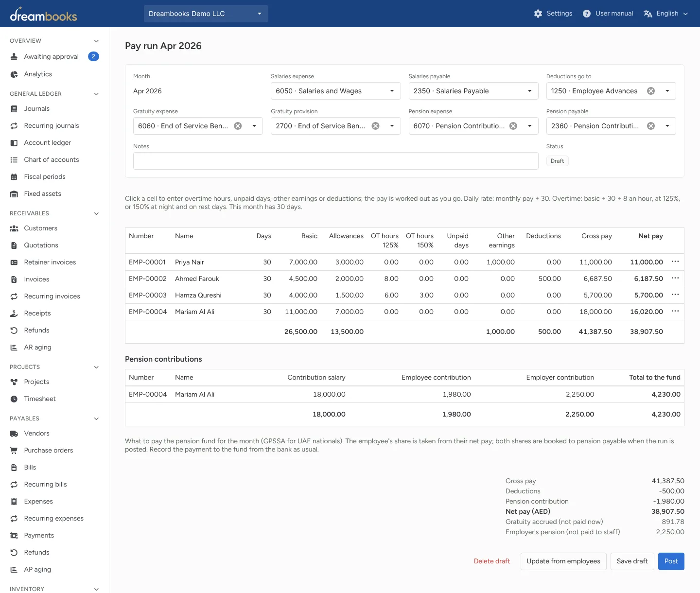
Task: Clear the Deductions go to account
Action: (651, 91)
